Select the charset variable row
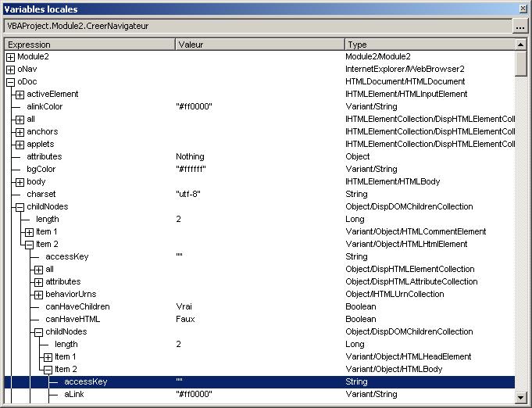Viewport: 532px width, 408px height. pos(41,195)
